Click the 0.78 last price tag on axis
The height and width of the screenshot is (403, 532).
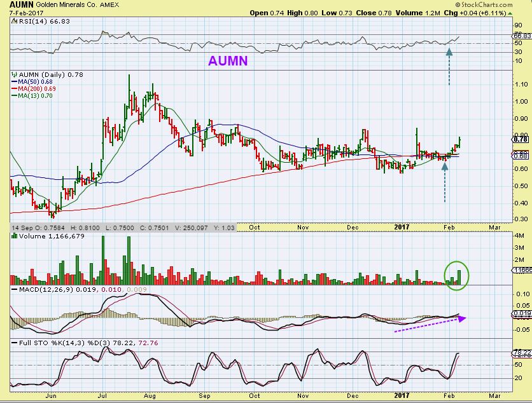coord(520,139)
